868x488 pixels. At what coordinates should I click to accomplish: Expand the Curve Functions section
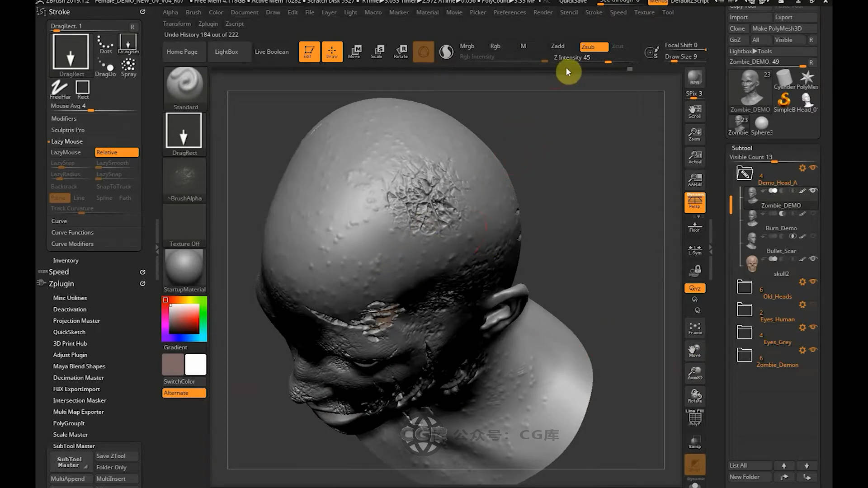[72, 232]
